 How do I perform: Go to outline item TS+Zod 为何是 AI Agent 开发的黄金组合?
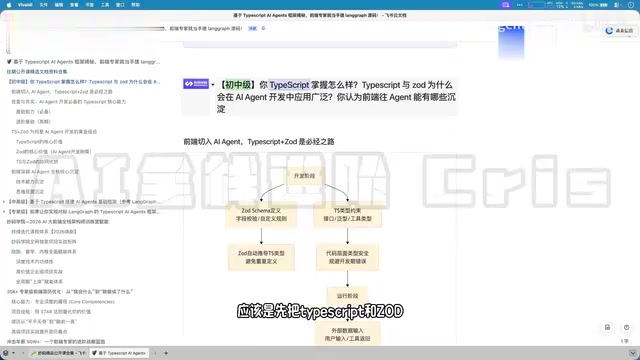tap(54, 131)
